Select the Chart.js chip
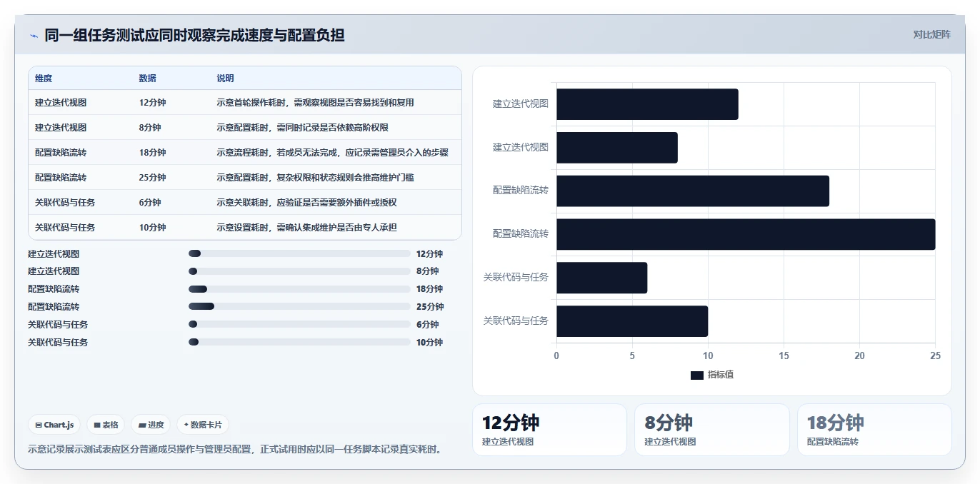Viewport: 980px width, 484px height. (55, 425)
